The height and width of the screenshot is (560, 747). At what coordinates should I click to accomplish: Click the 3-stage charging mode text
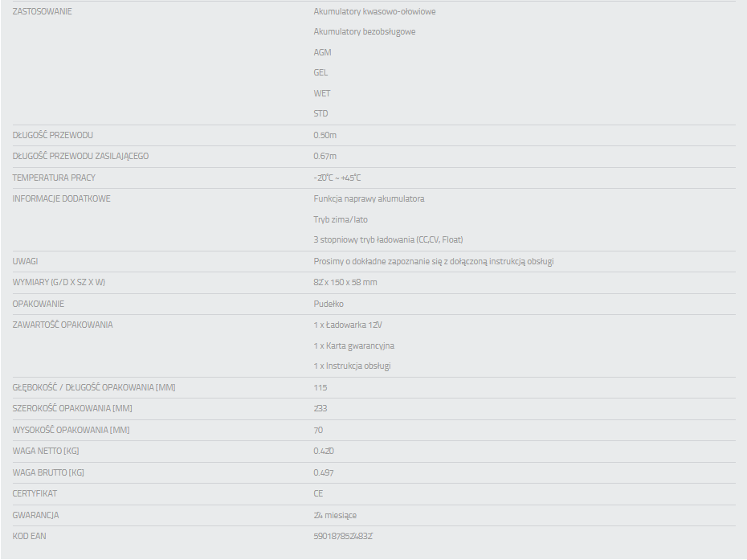tap(388, 239)
